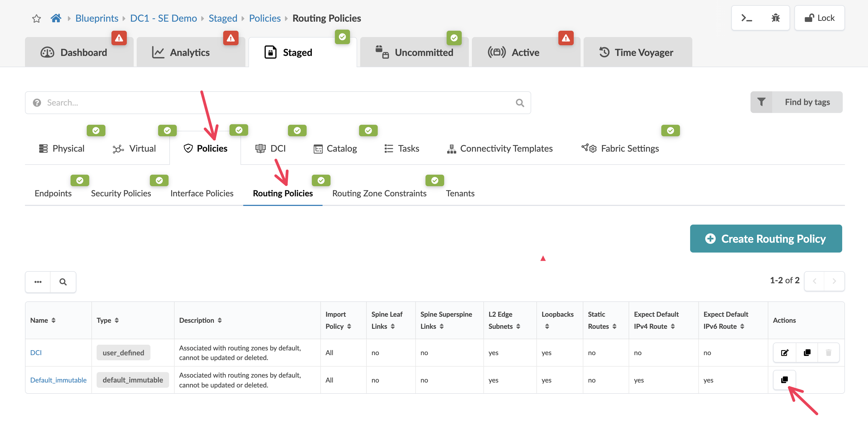Open the three-dots column options menu

pyautogui.click(x=38, y=282)
